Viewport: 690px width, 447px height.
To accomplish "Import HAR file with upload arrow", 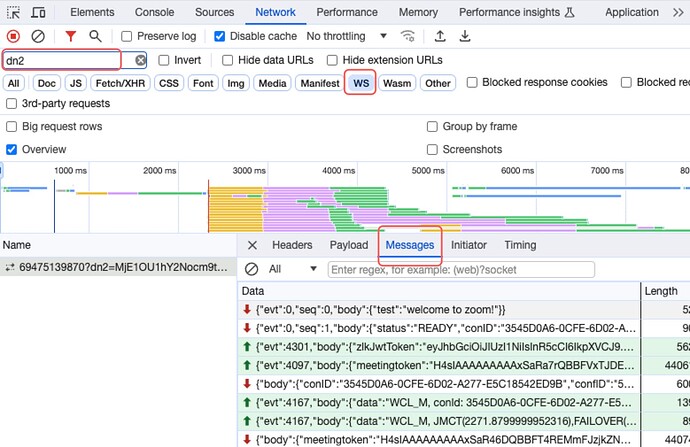I will [440, 36].
